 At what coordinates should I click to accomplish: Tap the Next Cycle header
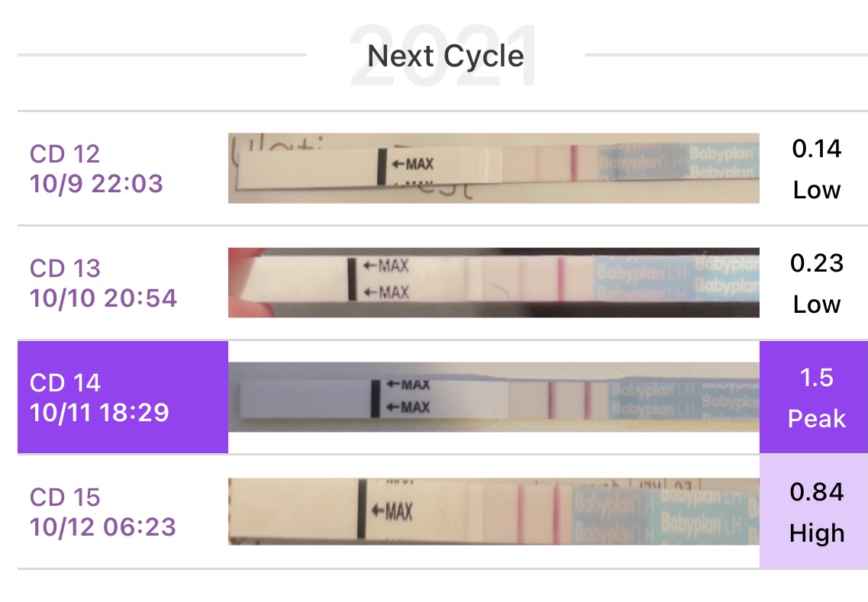[x=445, y=56]
